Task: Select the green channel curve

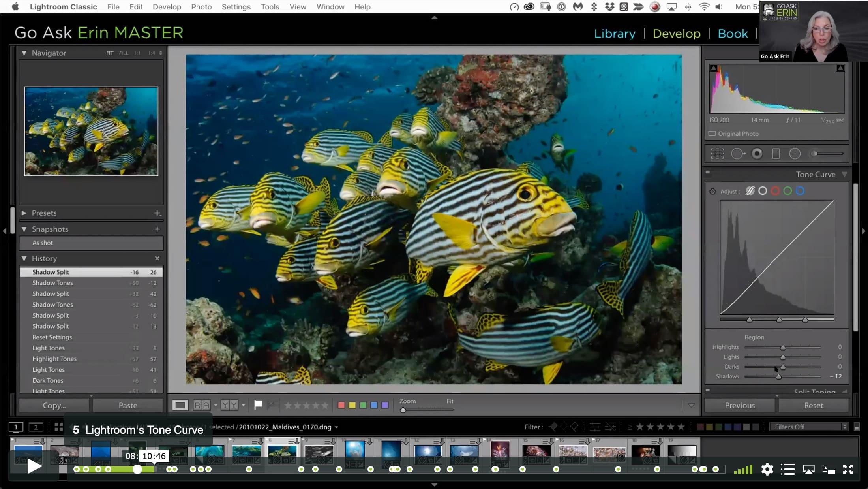Action: [x=787, y=191]
